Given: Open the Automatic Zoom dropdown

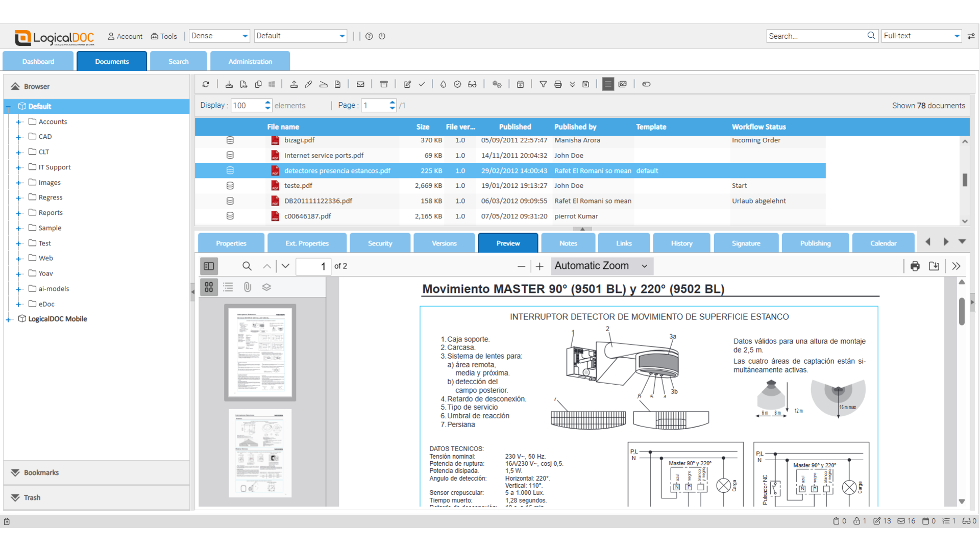Looking at the screenshot, I should (602, 266).
